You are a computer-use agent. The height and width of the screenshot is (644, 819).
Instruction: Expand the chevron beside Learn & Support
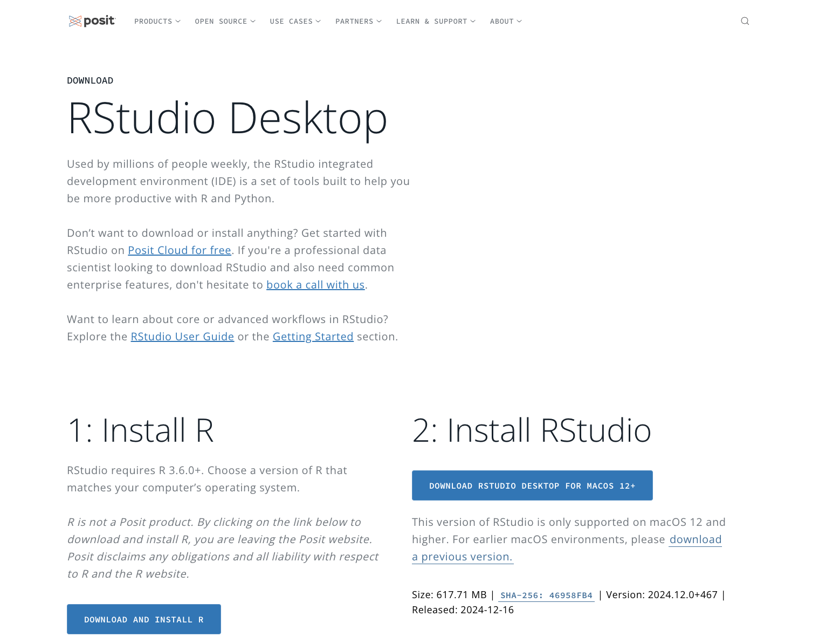click(x=473, y=22)
